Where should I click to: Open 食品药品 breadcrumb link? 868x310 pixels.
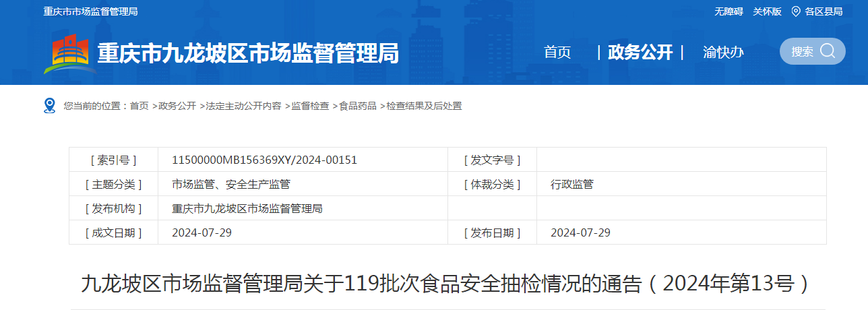(358, 106)
